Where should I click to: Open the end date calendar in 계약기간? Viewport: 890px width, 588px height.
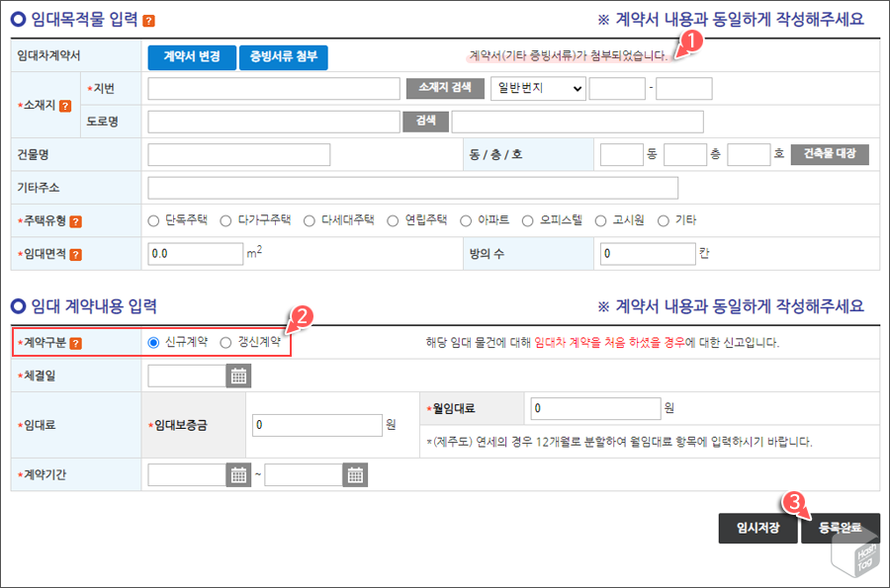click(354, 473)
